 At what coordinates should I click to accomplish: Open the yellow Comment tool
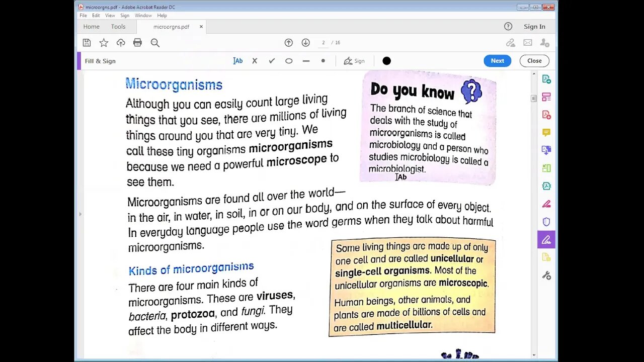pyautogui.click(x=546, y=132)
